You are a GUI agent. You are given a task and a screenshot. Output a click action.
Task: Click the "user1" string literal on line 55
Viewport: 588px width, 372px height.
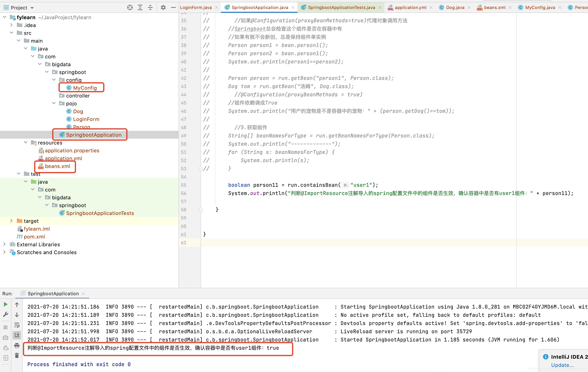[x=361, y=185]
